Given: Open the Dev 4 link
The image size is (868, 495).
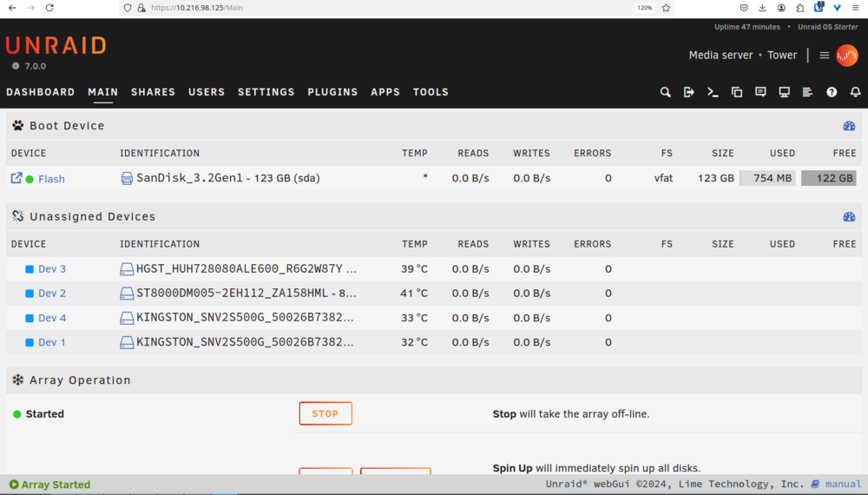Looking at the screenshot, I should click(x=52, y=318).
